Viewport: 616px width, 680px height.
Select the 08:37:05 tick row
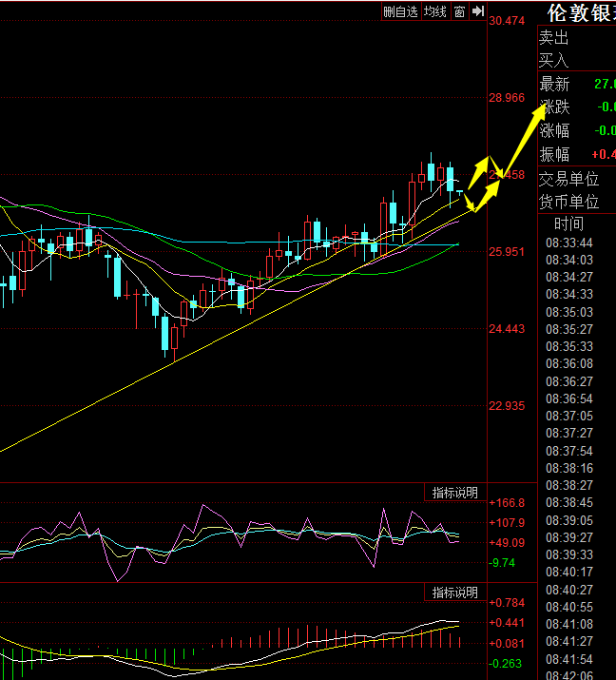[x=569, y=416]
